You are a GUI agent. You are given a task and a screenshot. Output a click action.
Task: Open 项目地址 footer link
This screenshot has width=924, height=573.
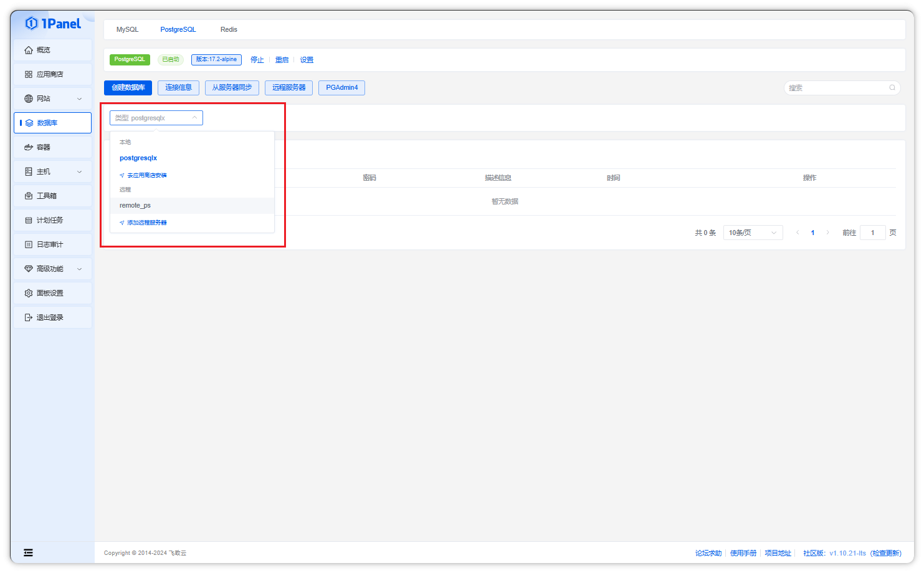click(778, 553)
